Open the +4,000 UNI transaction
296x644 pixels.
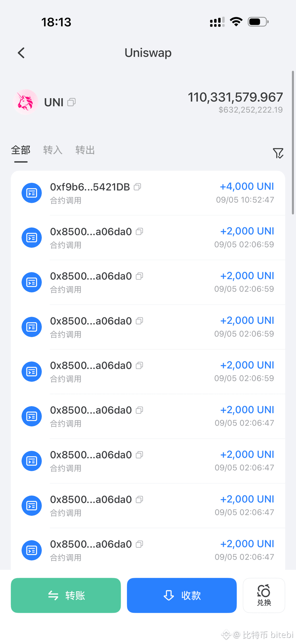[148, 193]
